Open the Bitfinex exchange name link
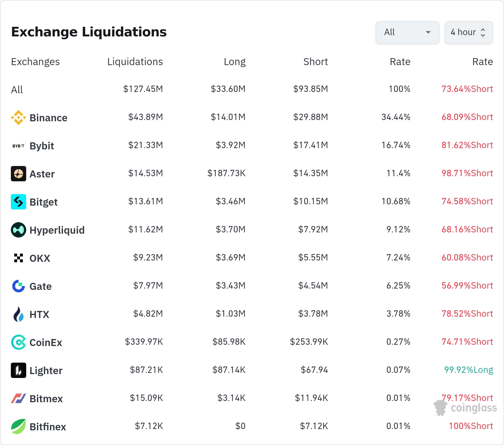The image size is (504, 445). tap(48, 427)
